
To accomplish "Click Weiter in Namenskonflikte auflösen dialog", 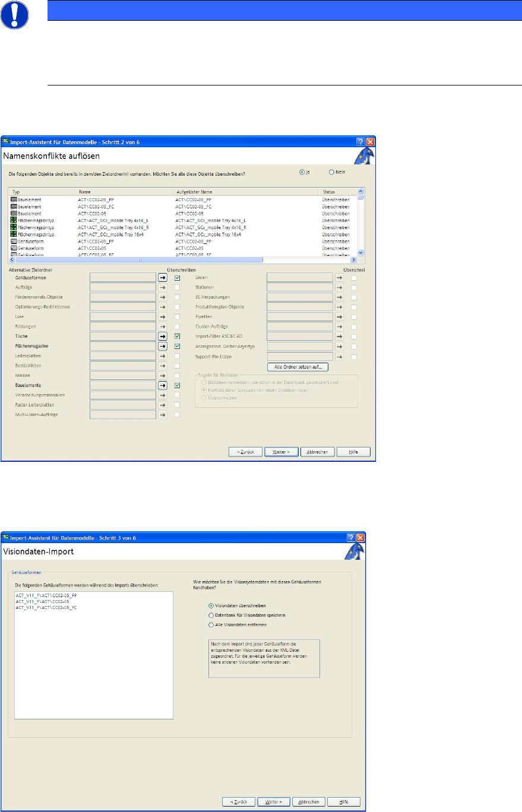I will [x=281, y=452].
